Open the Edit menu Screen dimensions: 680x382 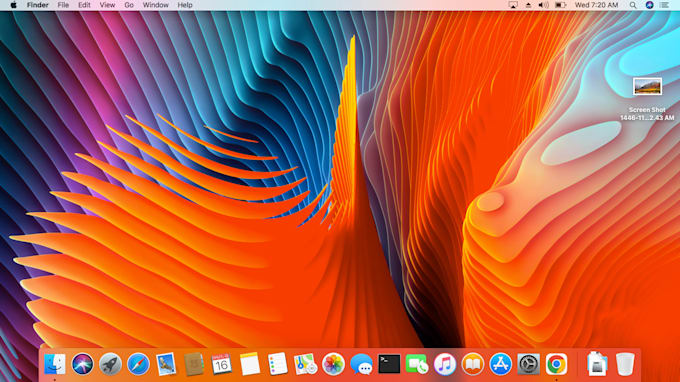[84, 5]
